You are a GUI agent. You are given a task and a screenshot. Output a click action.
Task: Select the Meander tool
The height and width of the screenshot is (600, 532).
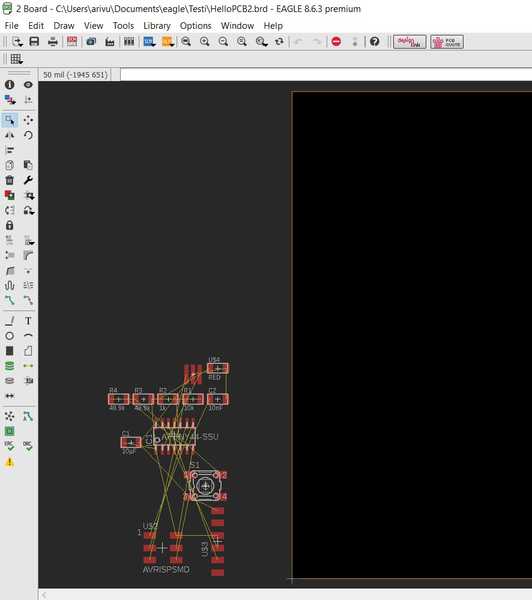click(x=10, y=285)
